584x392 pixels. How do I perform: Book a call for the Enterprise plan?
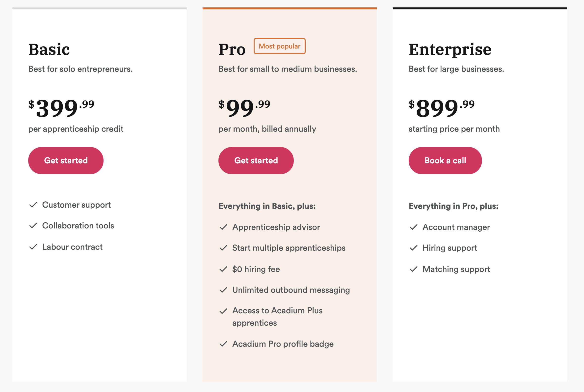point(445,161)
